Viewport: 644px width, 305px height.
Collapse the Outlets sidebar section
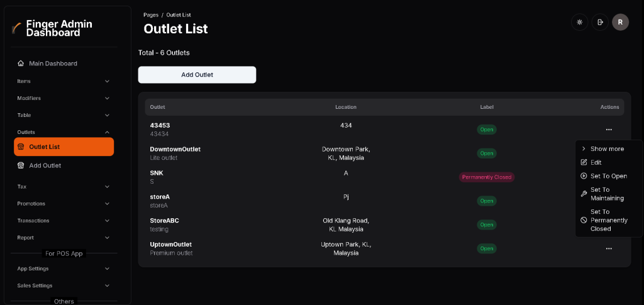point(107,132)
